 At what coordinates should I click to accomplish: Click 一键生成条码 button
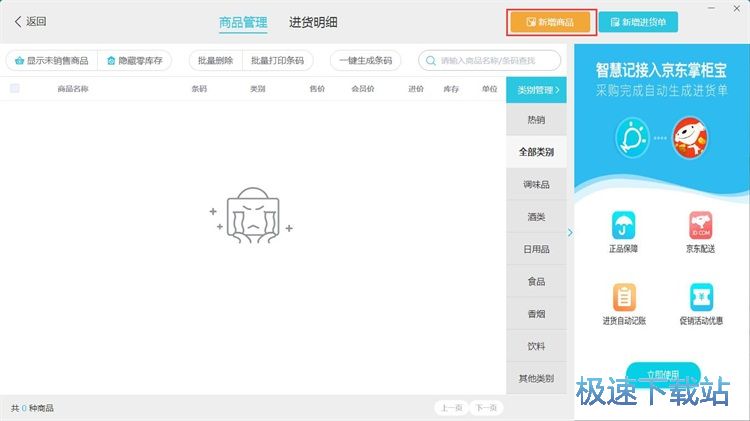[365, 61]
